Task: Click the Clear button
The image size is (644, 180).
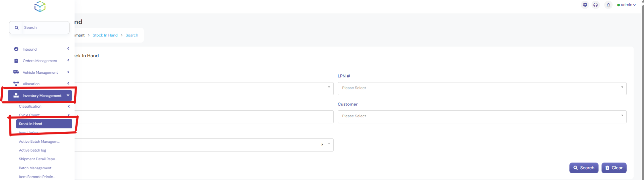Action: coord(614,168)
